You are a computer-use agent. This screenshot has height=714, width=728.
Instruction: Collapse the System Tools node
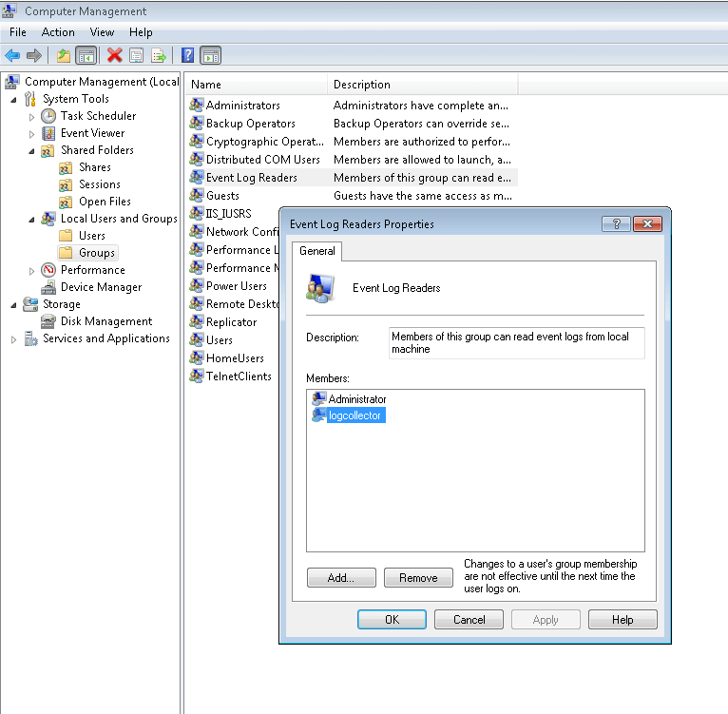tap(14, 100)
